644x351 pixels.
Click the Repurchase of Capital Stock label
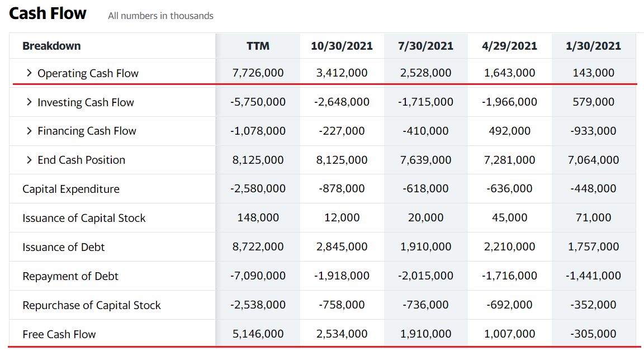(92, 305)
